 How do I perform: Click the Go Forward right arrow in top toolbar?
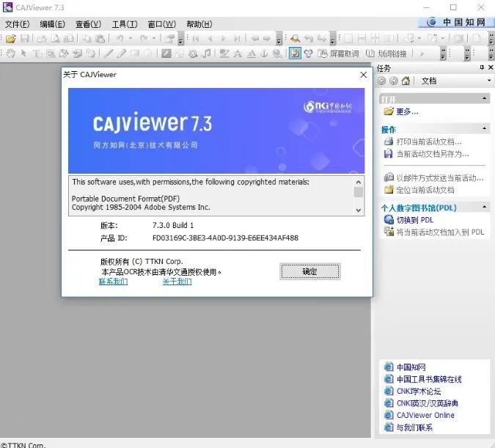pyautogui.click(x=267, y=39)
